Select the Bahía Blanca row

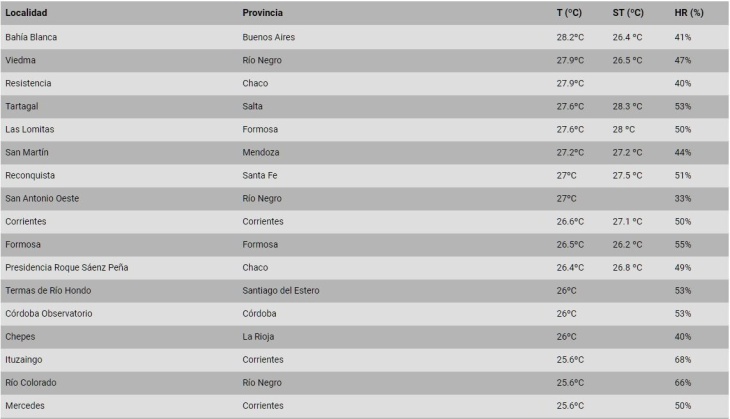tap(365, 37)
